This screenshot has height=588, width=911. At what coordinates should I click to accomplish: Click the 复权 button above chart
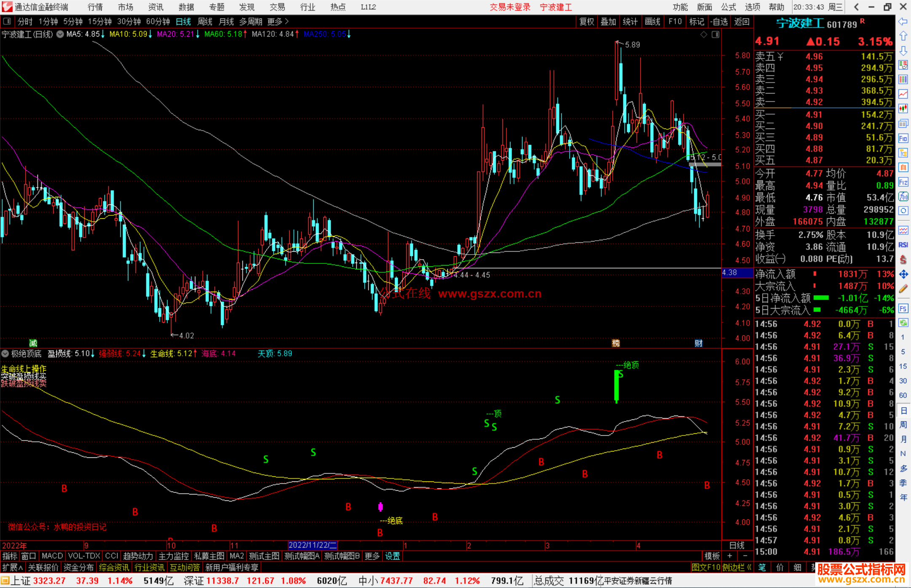point(587,21)
